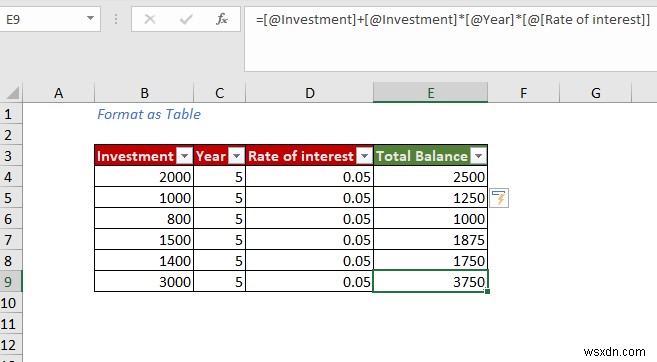The height and width of the screenshot is (362, 657).
Task: Select the Total Balance cell 1250
Action: pos(430,198)
